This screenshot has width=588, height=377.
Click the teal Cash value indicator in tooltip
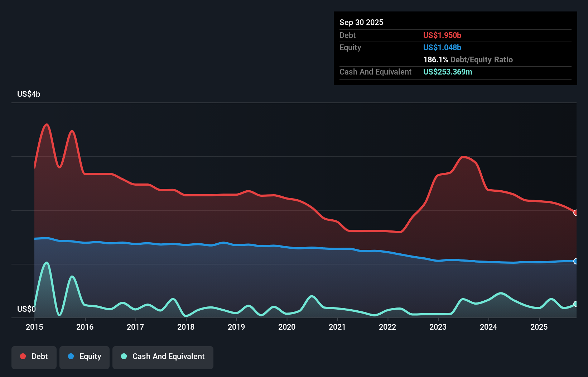448,72
